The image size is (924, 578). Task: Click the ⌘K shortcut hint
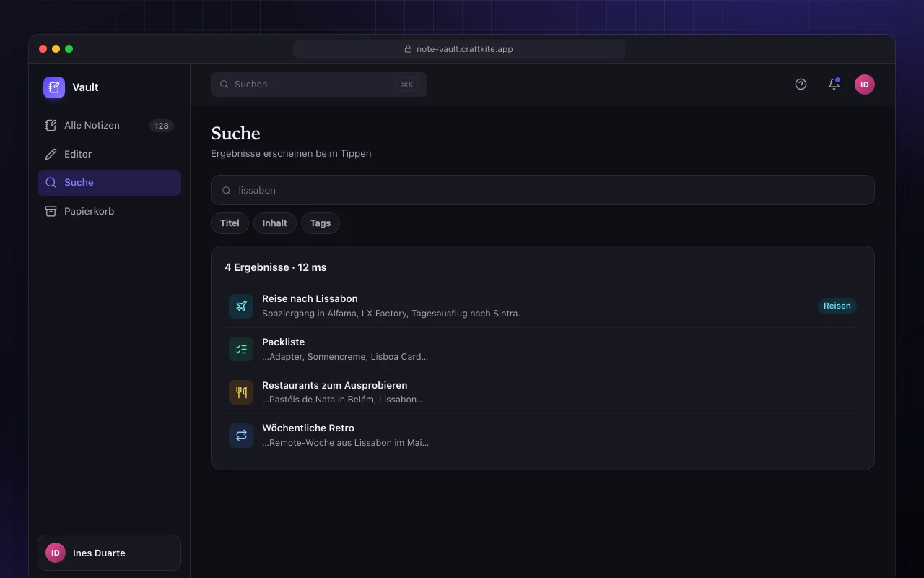pos(407,85)
